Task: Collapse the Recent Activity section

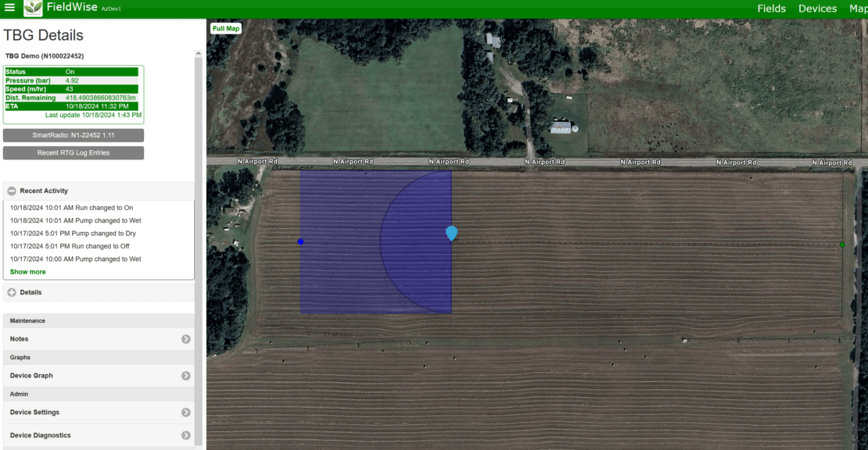Action: coord(12,191)
